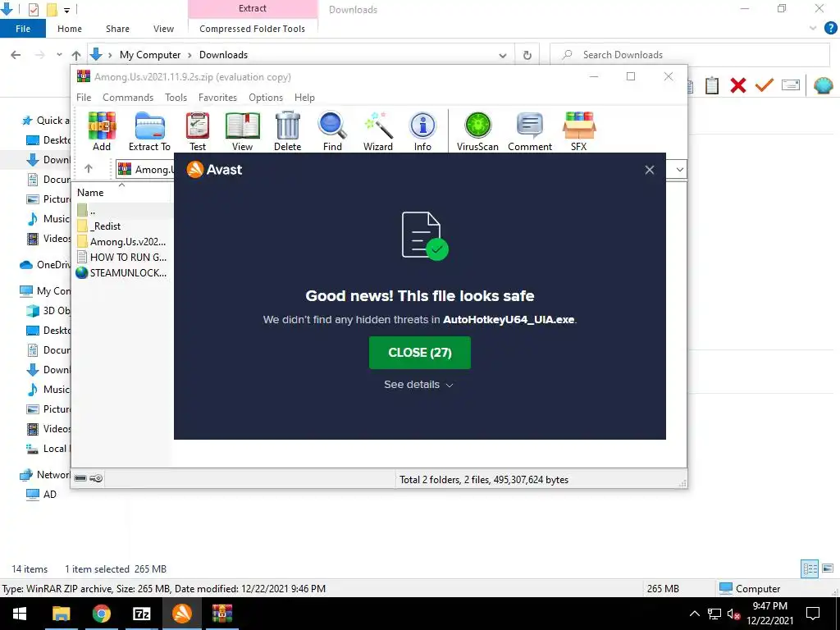Viewport: 840px width, 630px height.
Task: Open Explorer File tab
Action: (x=23, y=29)
